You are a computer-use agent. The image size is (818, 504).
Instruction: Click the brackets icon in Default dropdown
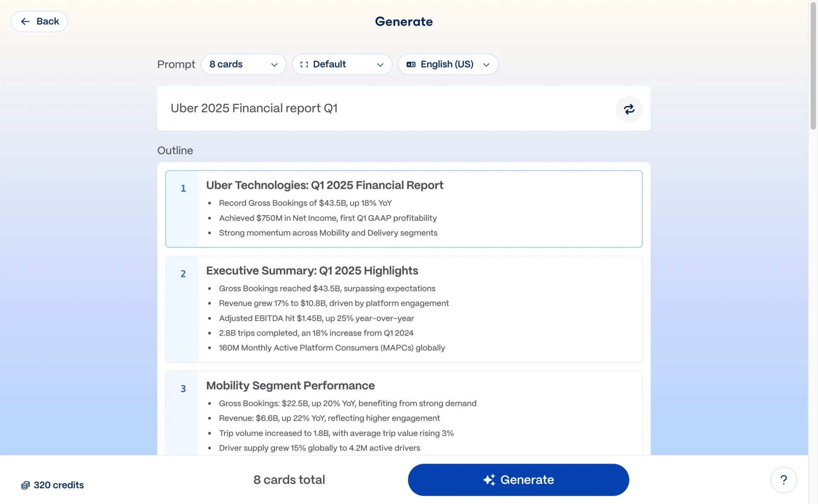[x=304, y=64]
